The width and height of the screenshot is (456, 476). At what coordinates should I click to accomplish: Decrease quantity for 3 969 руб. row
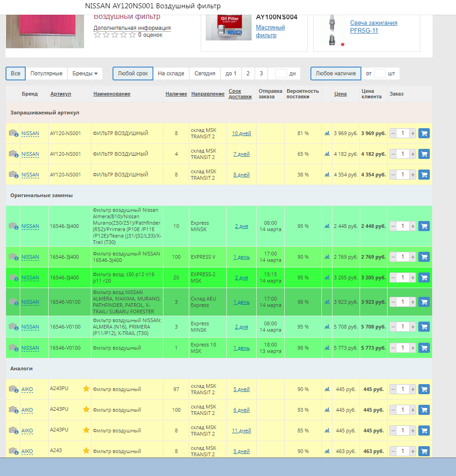click(393, 133)
